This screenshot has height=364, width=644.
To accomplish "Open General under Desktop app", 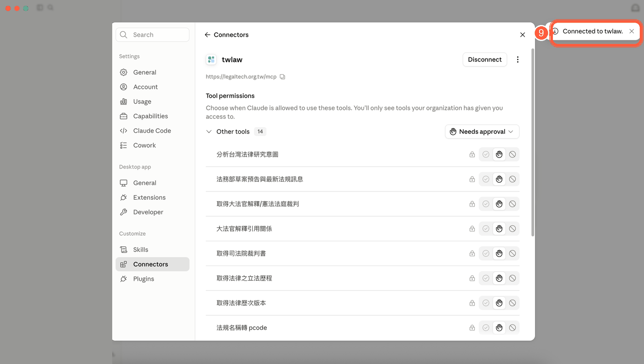I will (x=152, y=183).
